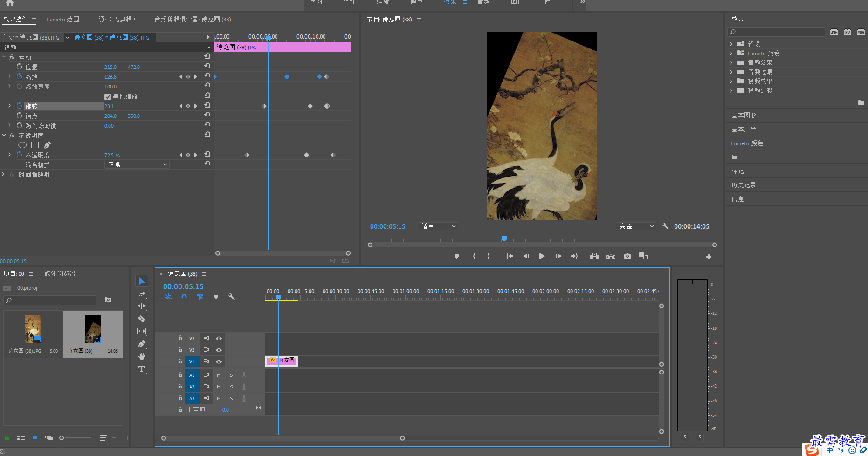
Task: Select the Razor tool
Action: 142,319
